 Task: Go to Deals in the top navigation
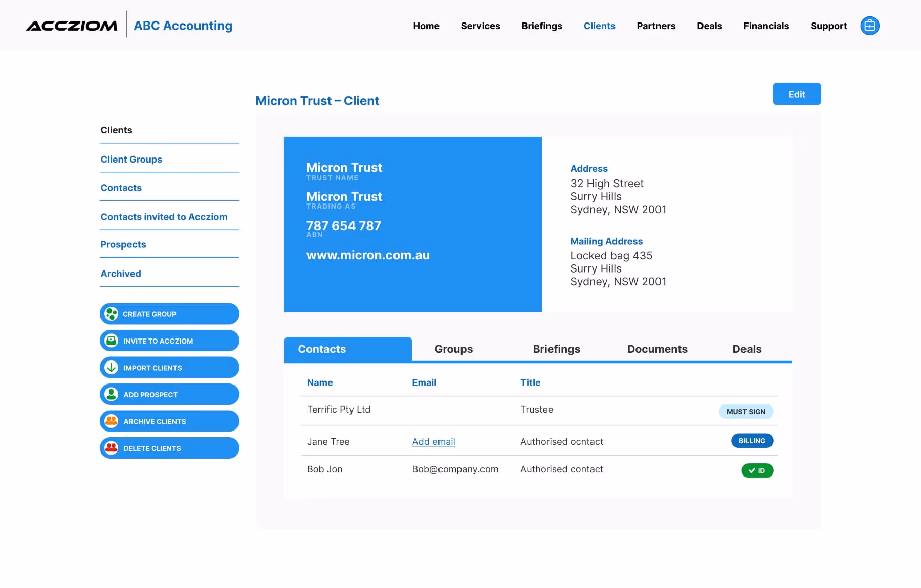click(x=709, y=26)
